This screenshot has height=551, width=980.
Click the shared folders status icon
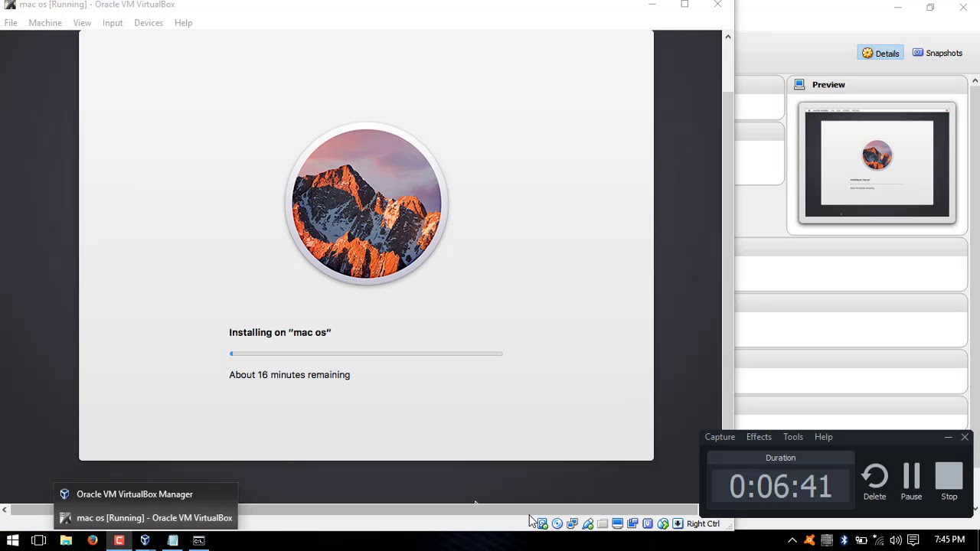coord(603,523)
